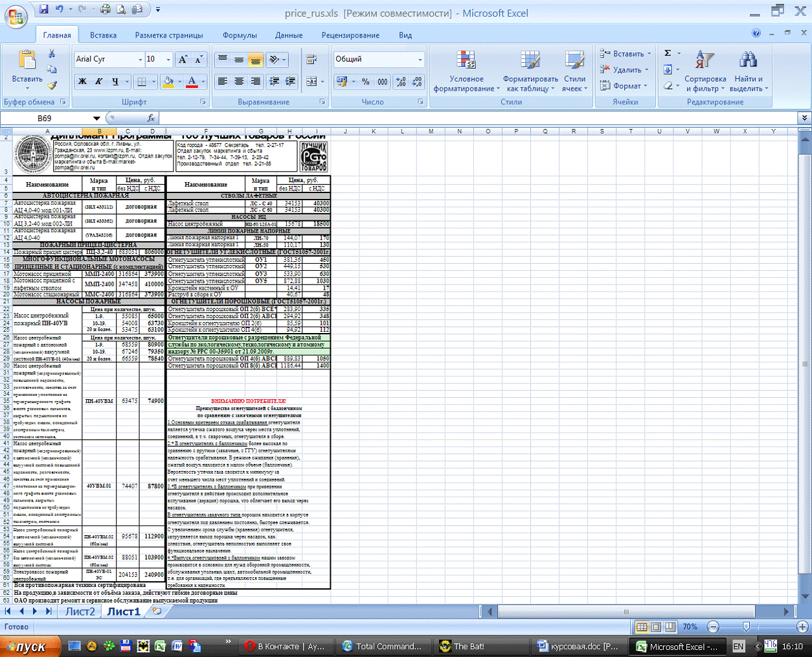Screen dimensions: 812x657
Task: Toggle bottom vertical alignment button
Action: (256, 60)
